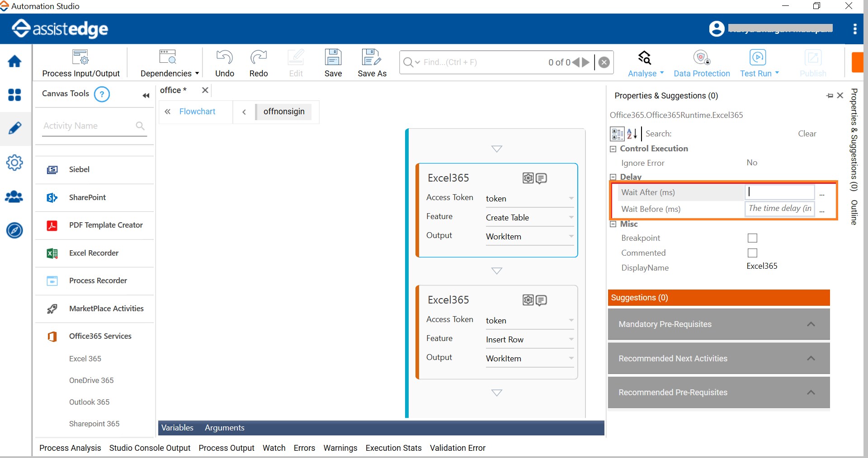The width and height of the screenshot is (868, 458).
Task: Open Process Input/Output settings
Action: click(81, 58)
